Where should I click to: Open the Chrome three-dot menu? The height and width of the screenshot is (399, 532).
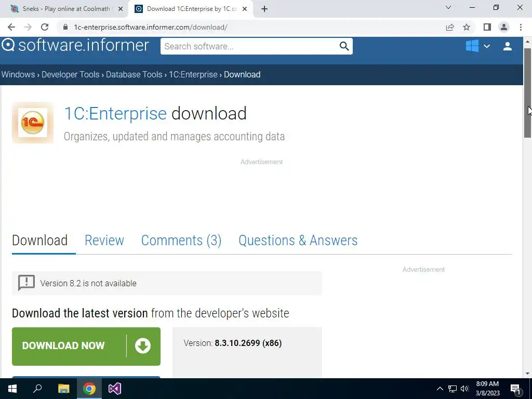coord(521,27)
